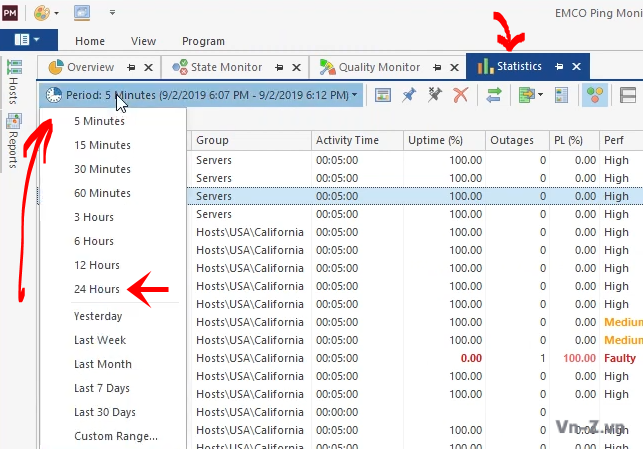Sort by the Uptime (%) column header
The height and width of the screenshot is (449, 643).
[445, 140]
